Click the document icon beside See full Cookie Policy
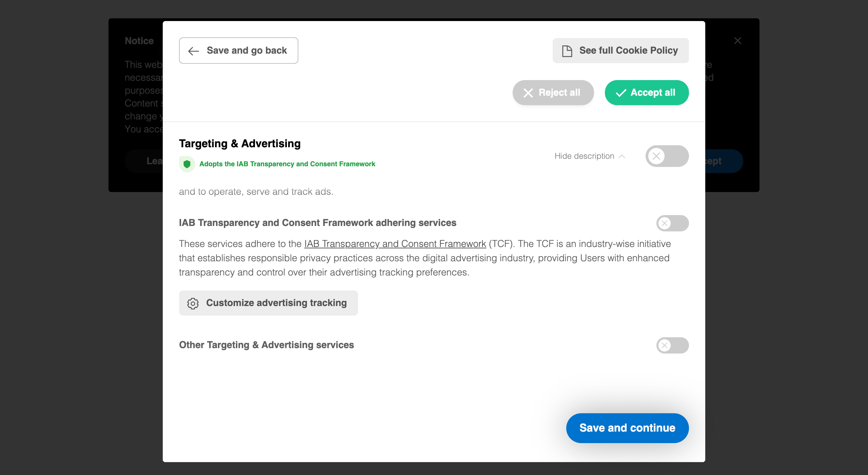 pos(567,51)
